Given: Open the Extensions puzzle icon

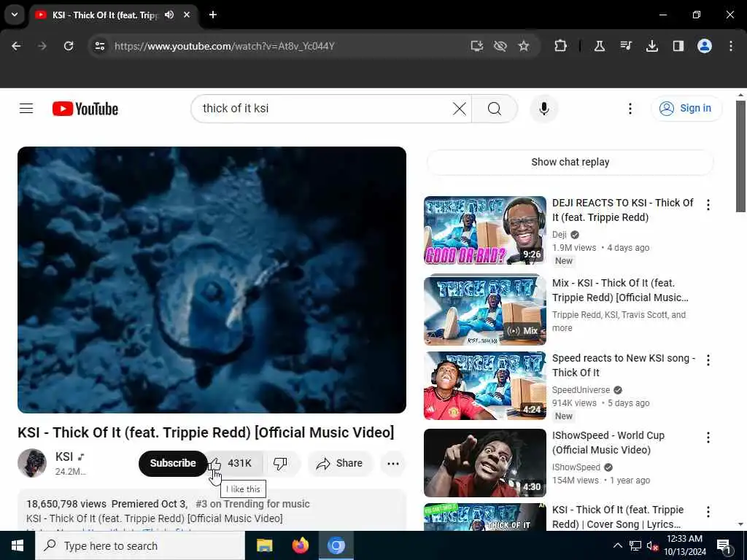Looking at the screenshot, I should [561, 46].
